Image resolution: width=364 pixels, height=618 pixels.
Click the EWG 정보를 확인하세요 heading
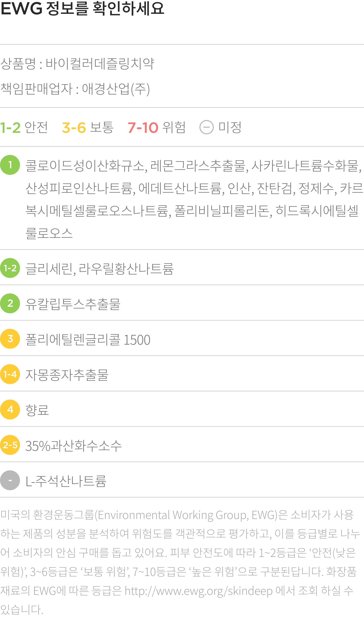pyautogui.click(x=82, y=8)
